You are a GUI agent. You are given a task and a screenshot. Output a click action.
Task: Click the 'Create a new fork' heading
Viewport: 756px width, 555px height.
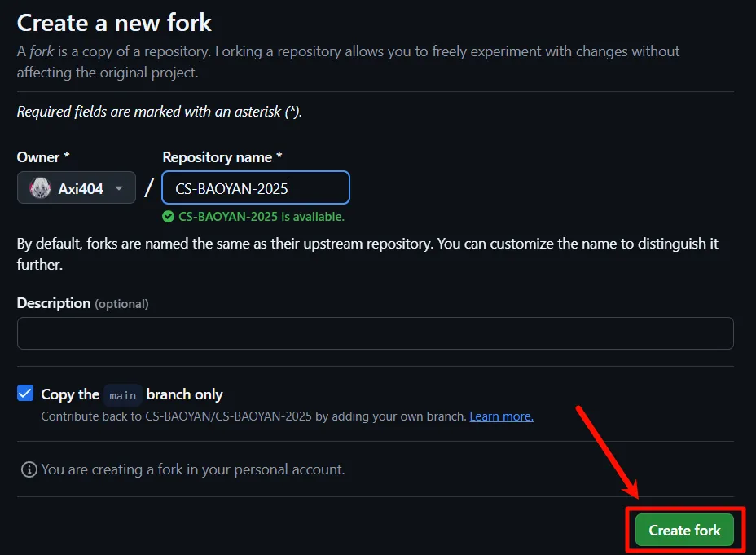click(x=114, y=22)
